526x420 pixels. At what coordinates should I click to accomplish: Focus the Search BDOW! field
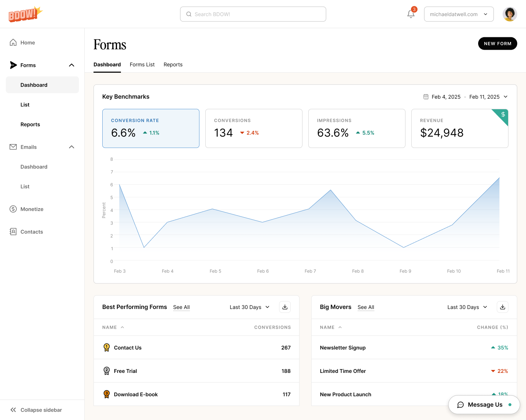(x=253, y=14)
